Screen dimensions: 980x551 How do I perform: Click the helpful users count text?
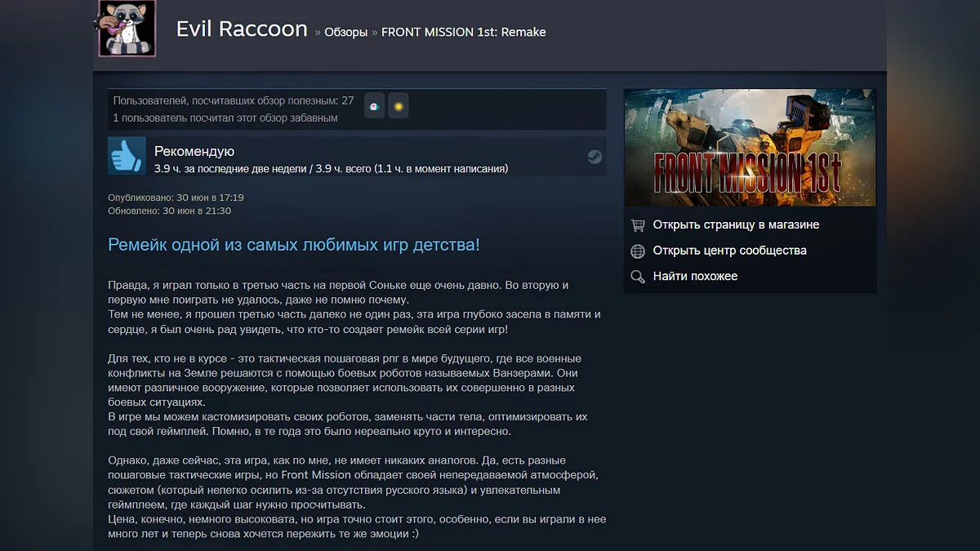[234, 100]
